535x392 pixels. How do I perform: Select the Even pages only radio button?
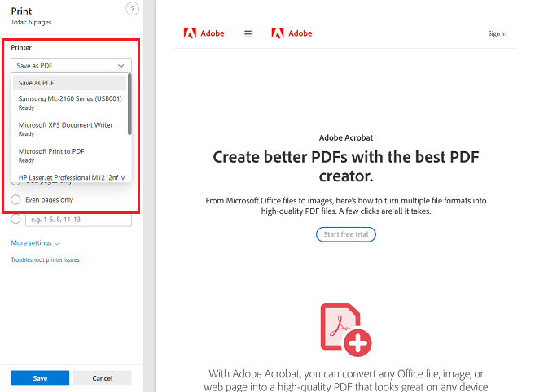pos(15,200)
